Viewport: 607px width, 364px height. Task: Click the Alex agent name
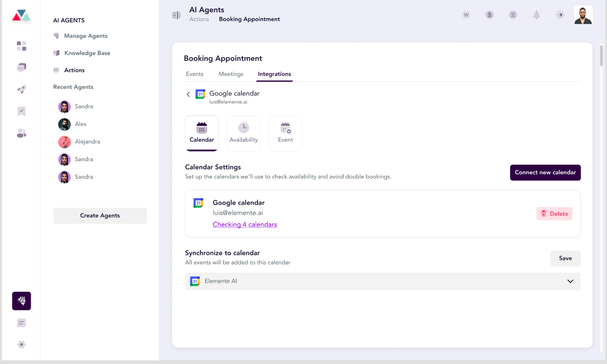81,124
